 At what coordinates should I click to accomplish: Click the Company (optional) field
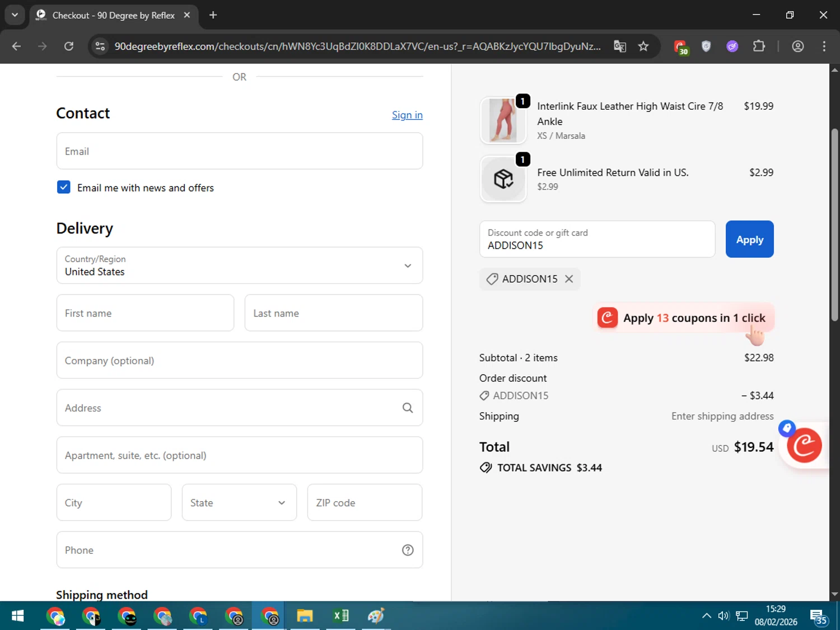click(240, 360)
